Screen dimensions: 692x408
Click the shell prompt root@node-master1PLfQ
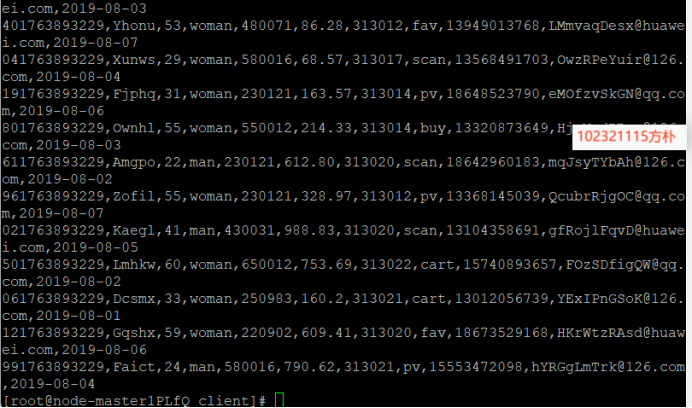point(100,401)
